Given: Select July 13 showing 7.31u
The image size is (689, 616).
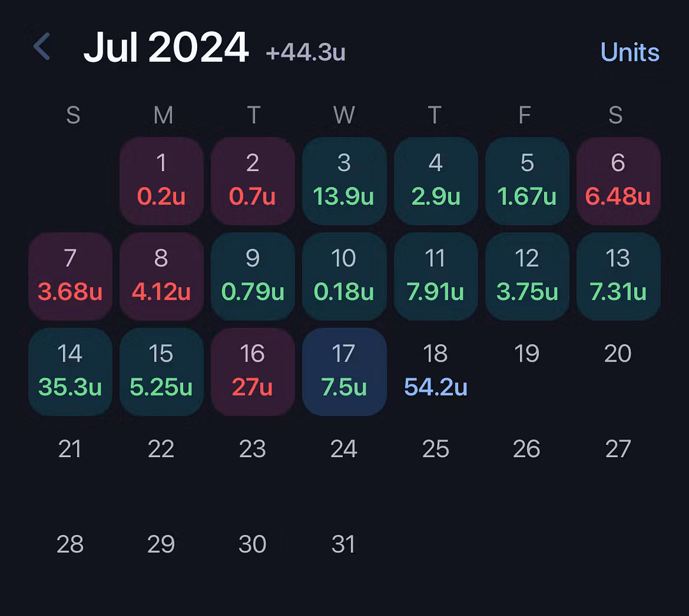Looking at the screenshot, I should point(618,275).
